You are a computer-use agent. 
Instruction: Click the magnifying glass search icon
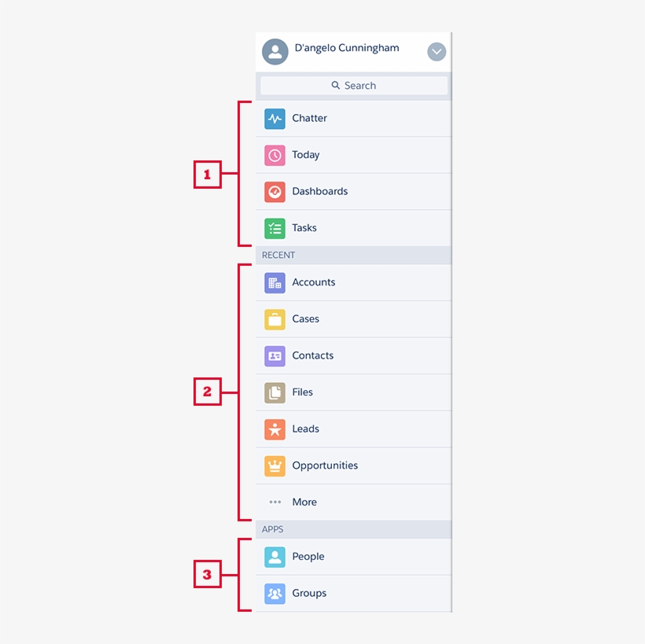pyautogui.click(x=336, y=85)
